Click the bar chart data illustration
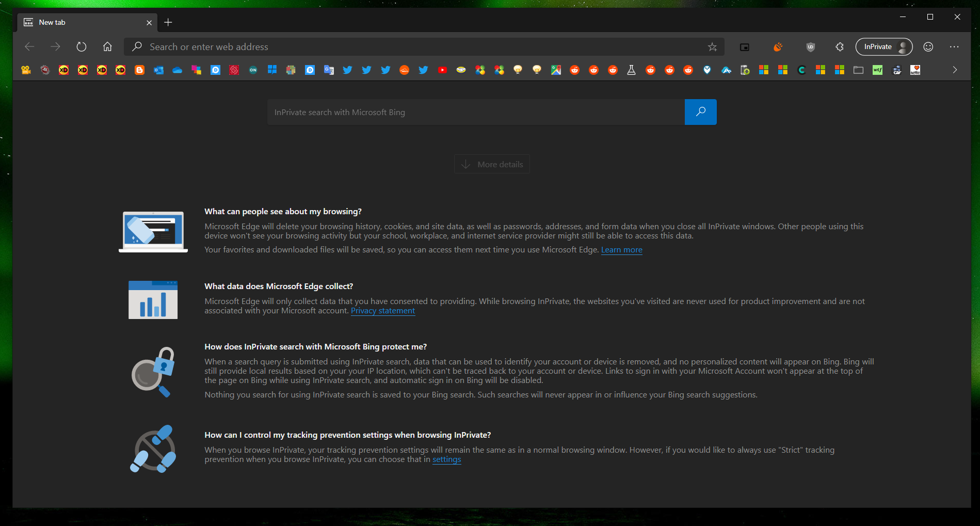The image size is (980, 526). [153, 300]
